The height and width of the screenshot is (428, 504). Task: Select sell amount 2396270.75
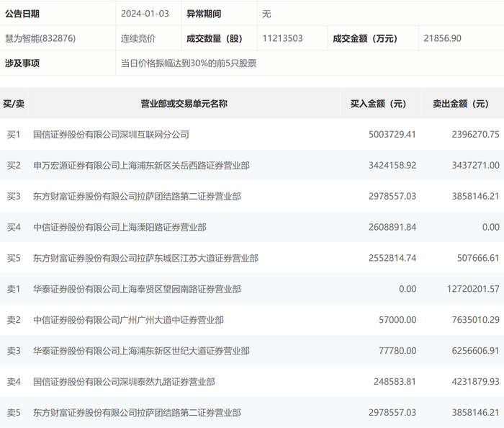475,135
